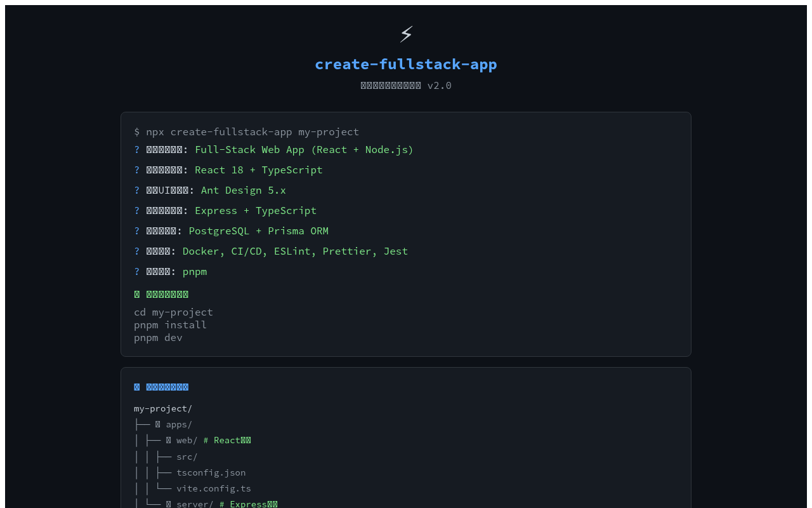Click the folder icon beside "web/"

click(x=169, y=440)
